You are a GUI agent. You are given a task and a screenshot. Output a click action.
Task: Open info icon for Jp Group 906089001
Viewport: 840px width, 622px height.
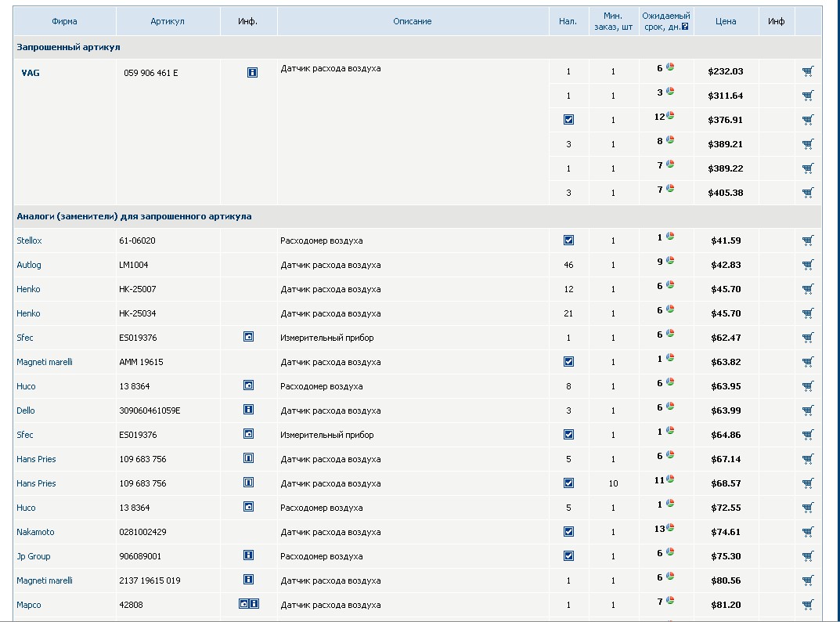[249, 555]
